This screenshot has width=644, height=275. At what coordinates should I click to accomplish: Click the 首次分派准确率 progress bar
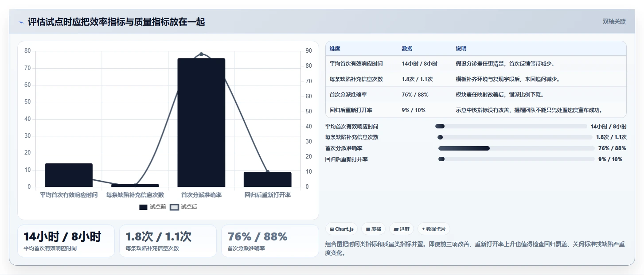click(x=516, y=148)
